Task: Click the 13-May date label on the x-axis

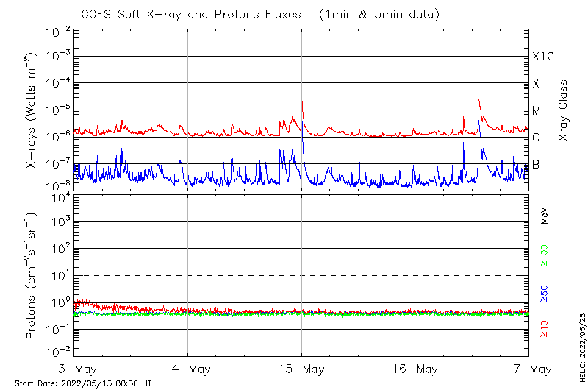Action: [74, 368]
